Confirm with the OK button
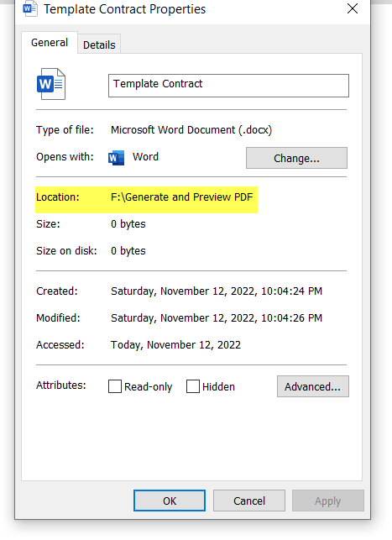Image resolution: width=392 pixels, height=540 pixels. 170,501
